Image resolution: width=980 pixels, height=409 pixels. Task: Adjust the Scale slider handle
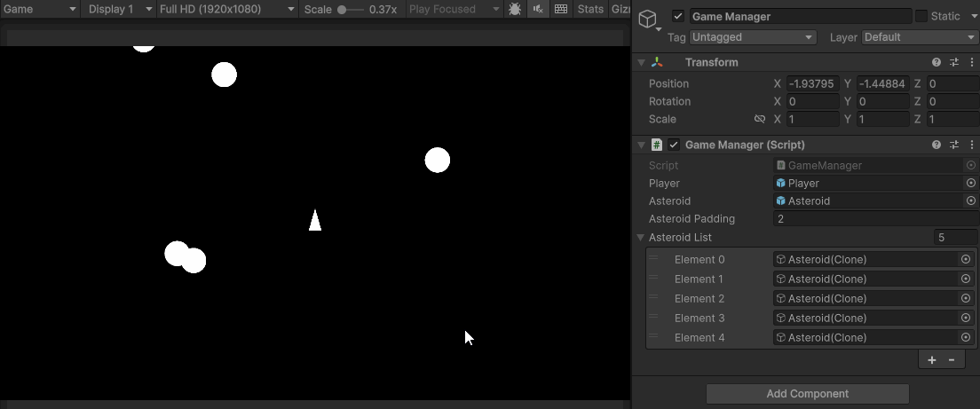coord(342,10)
